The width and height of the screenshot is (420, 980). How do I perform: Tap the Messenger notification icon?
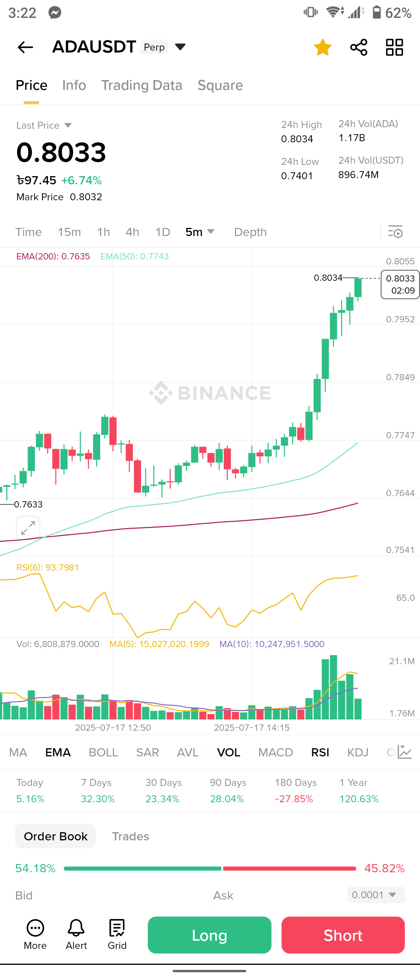55,13
